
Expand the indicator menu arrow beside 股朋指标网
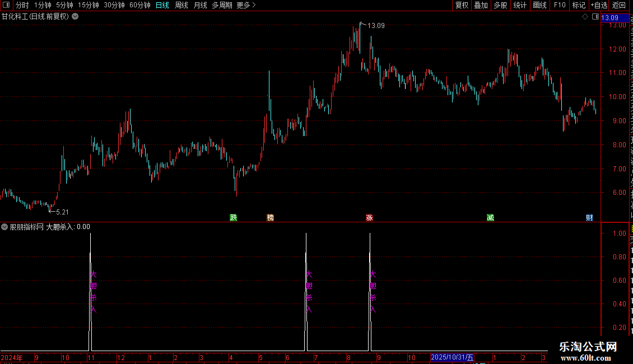(4, 227)
